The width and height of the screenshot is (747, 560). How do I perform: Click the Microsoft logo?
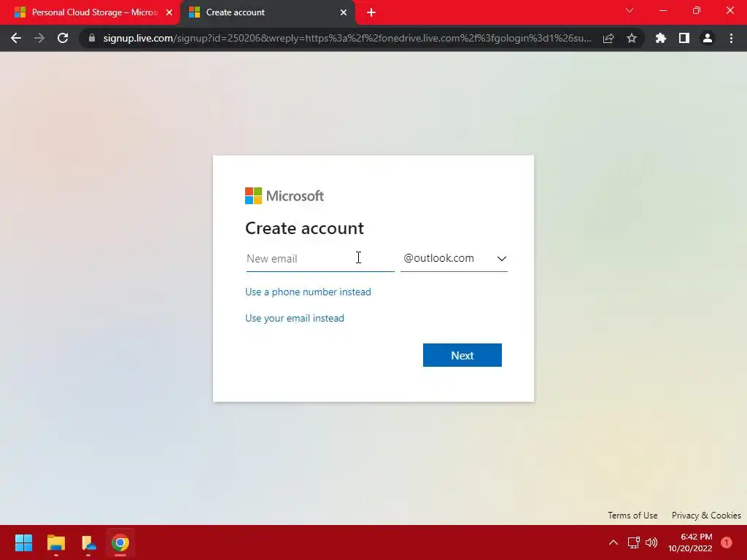tap(285, 195)
